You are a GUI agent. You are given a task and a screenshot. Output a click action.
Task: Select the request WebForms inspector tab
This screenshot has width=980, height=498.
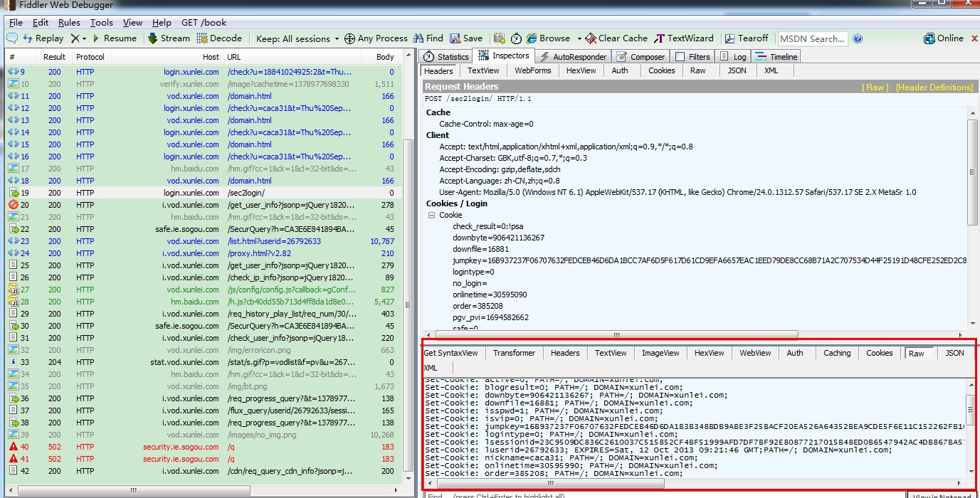(533, 70)
